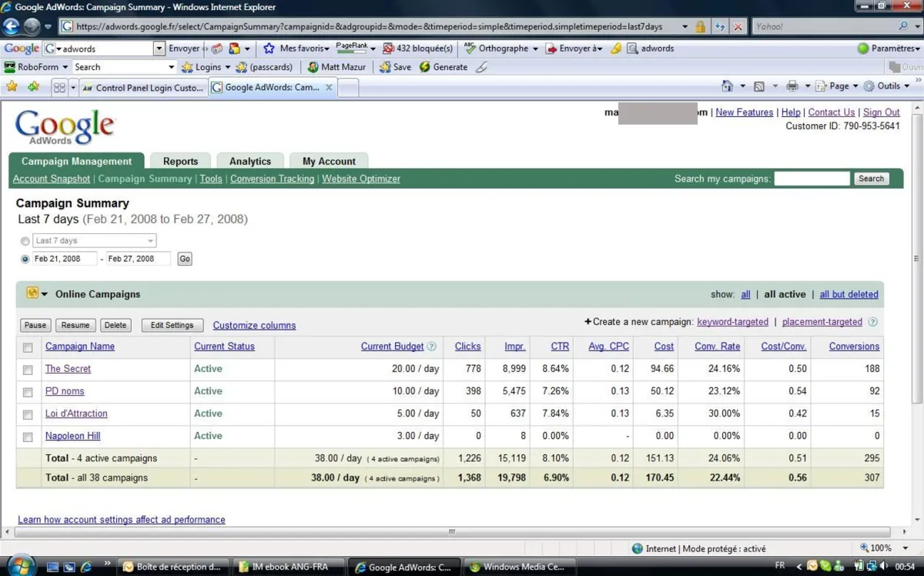Close the Google AdWords browser tab
This screenshot has height=576, width=924.
tap(329, 87)
